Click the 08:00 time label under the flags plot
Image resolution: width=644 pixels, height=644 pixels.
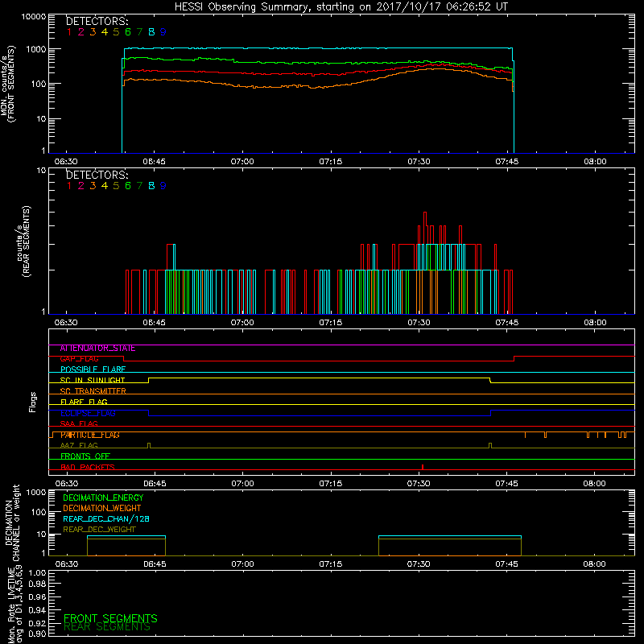594,484
